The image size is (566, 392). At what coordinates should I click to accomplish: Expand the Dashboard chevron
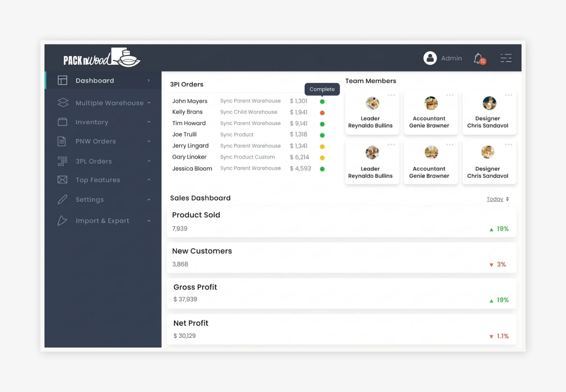(x=149, y=80)
